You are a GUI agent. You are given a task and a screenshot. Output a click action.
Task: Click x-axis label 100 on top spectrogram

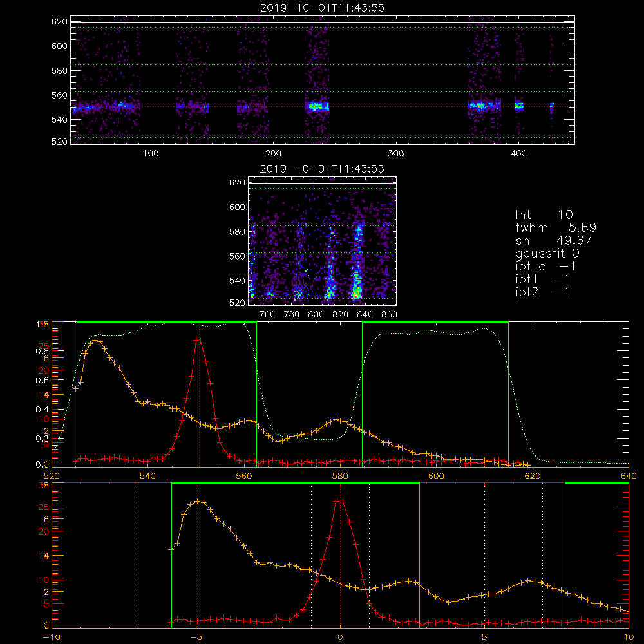[x=151, y=154]
